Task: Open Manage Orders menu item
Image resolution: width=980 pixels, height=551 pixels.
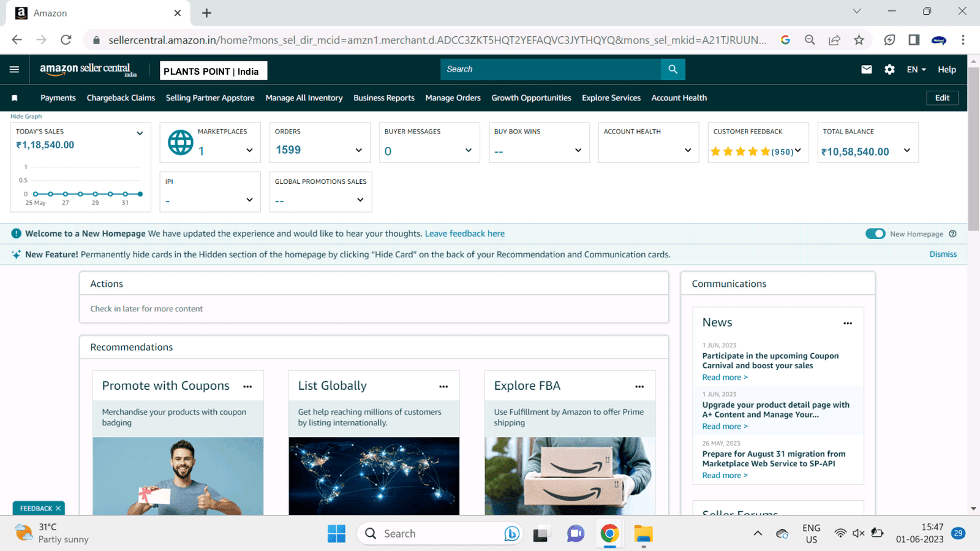Action: coord(453,98)
